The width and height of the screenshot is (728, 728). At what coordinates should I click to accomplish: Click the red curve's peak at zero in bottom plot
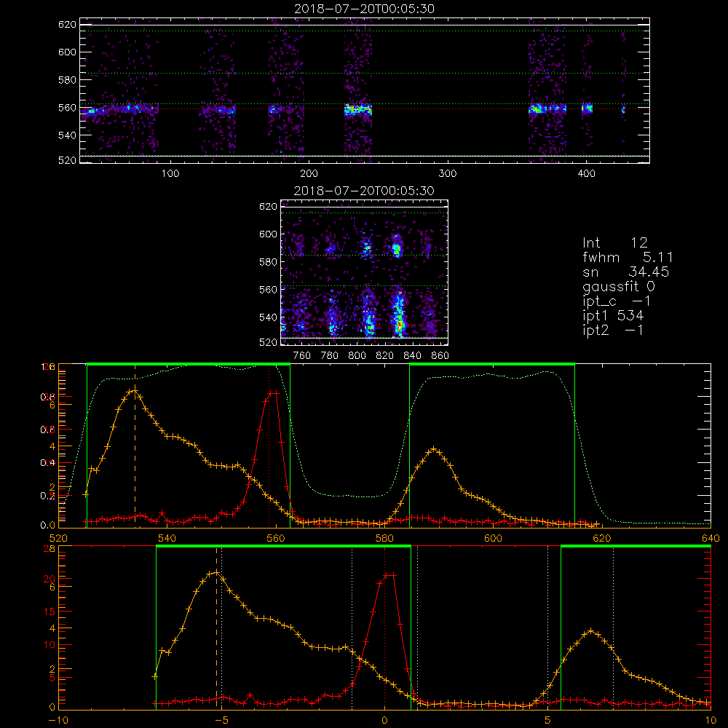tap(390, 575)
